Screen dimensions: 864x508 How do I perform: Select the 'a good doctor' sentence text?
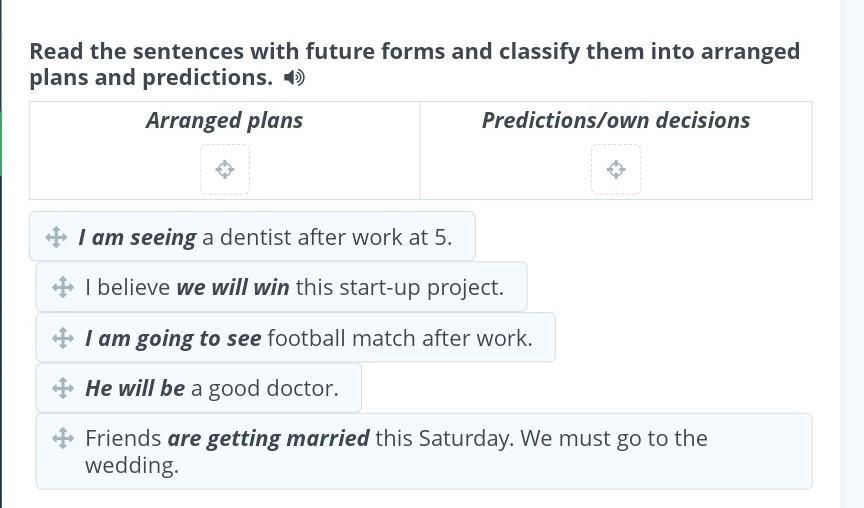264,388
